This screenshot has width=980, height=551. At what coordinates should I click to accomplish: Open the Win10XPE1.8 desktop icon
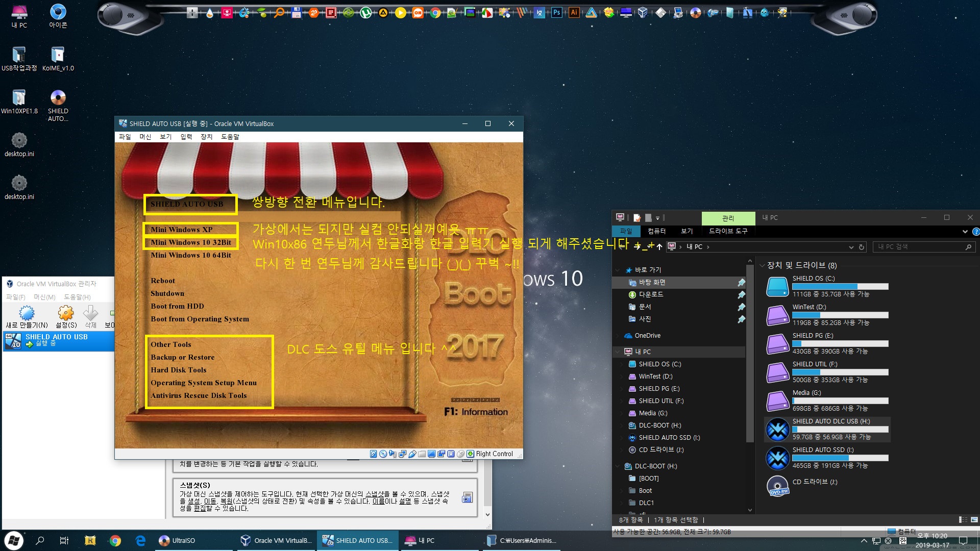pyautogui.click(x=19, y=102)
